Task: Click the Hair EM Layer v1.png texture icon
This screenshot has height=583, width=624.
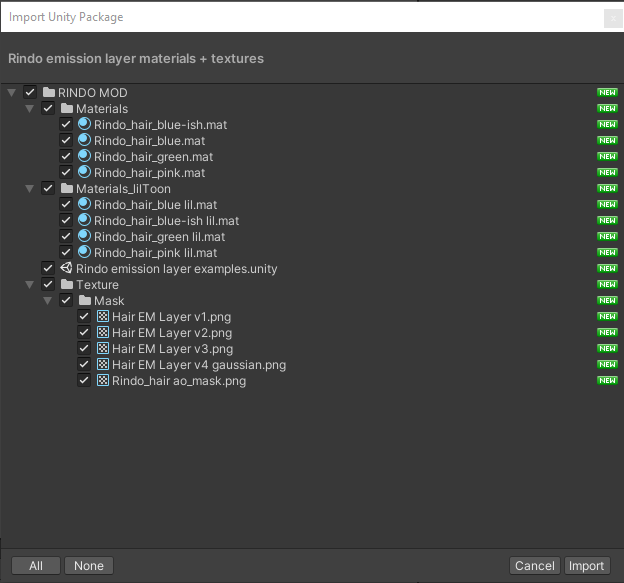Action: (x=103, y=316)
